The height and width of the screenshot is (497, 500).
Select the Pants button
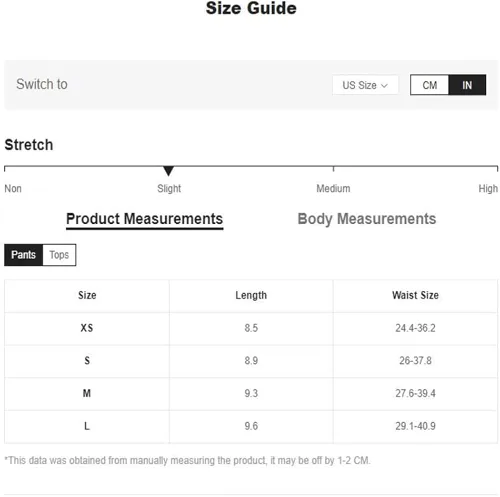pos(23,255)
